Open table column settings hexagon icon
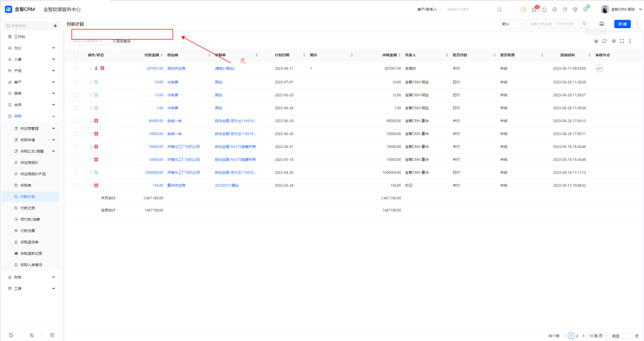Image resolution: width=644 pixels, height=341 pixels. [614, 41]
